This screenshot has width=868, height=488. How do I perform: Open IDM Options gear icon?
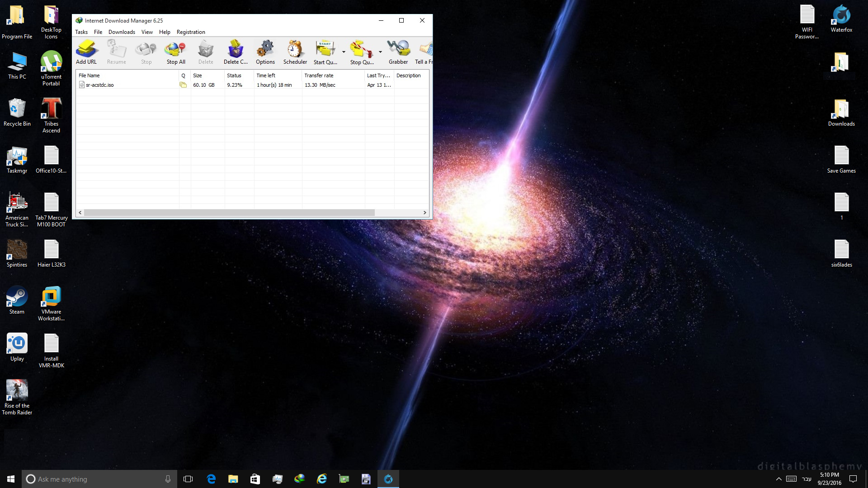pos(265,52)
